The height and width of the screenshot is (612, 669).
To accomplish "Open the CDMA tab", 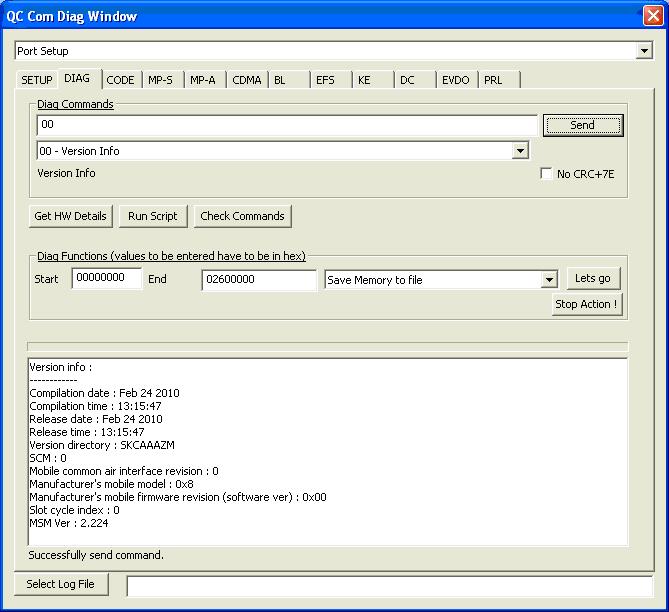I will (247, 80).
